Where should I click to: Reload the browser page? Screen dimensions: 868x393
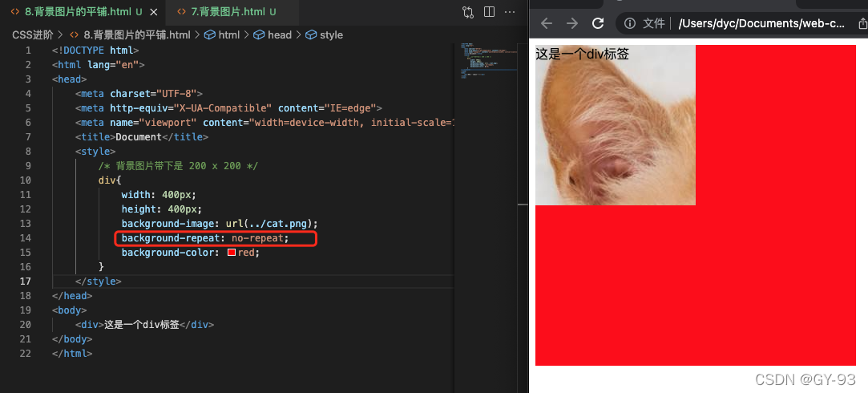(598, 23)
